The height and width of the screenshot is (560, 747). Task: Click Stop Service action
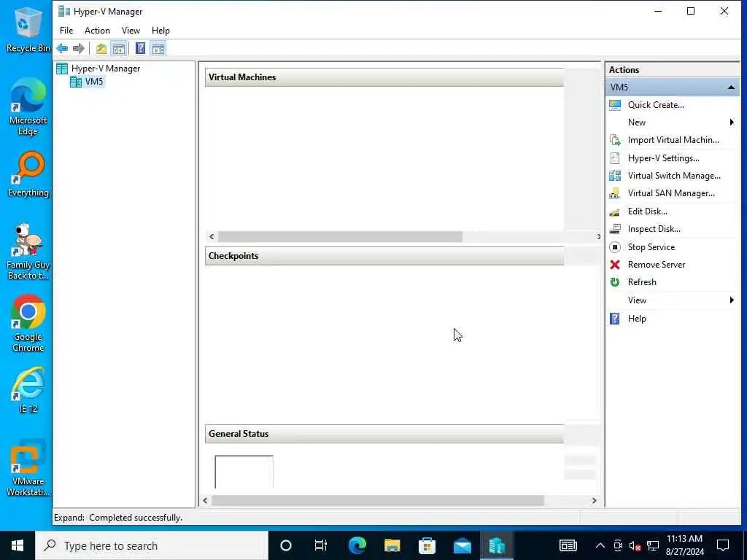pyautogui.click(x=651, y=247)
